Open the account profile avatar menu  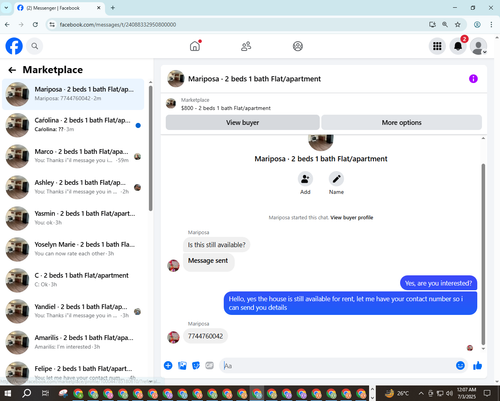point(478,46)
